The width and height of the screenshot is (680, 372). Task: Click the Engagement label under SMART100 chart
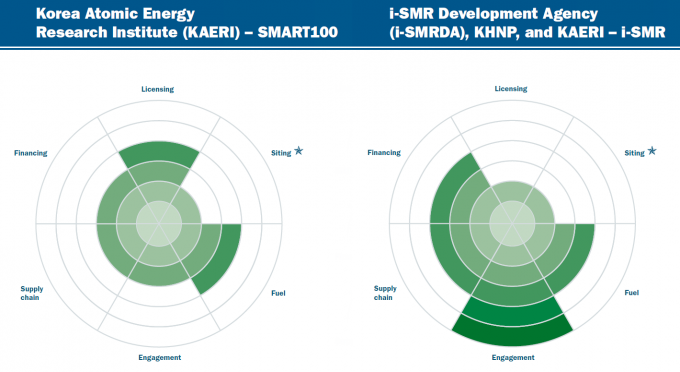pos(160,358)
